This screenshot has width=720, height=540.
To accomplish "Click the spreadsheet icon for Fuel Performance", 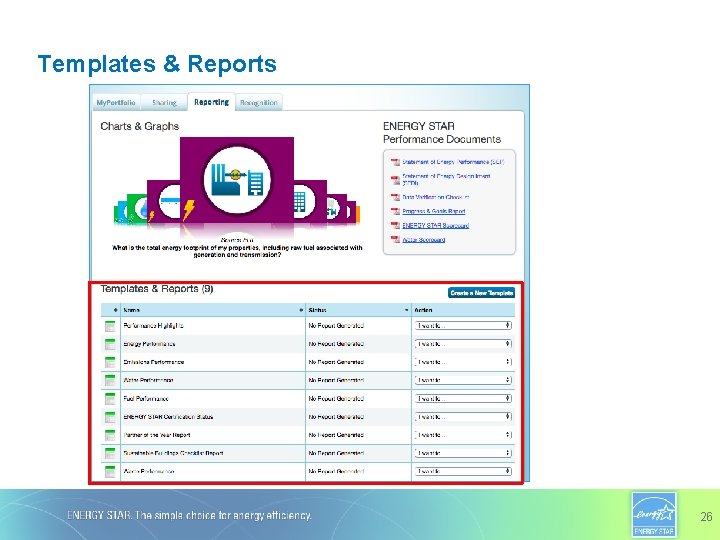I will click(110, 399).
